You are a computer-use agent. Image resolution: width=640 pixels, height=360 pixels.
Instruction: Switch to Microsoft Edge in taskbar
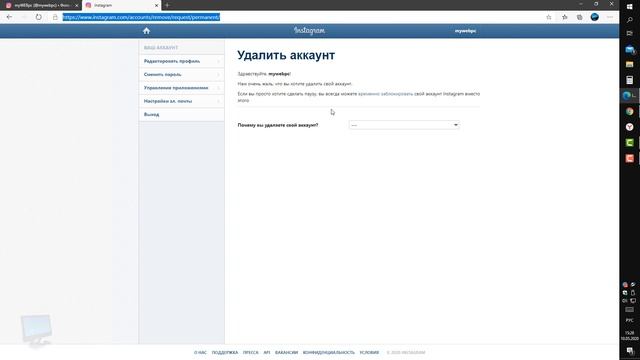[x=629, y=96]
